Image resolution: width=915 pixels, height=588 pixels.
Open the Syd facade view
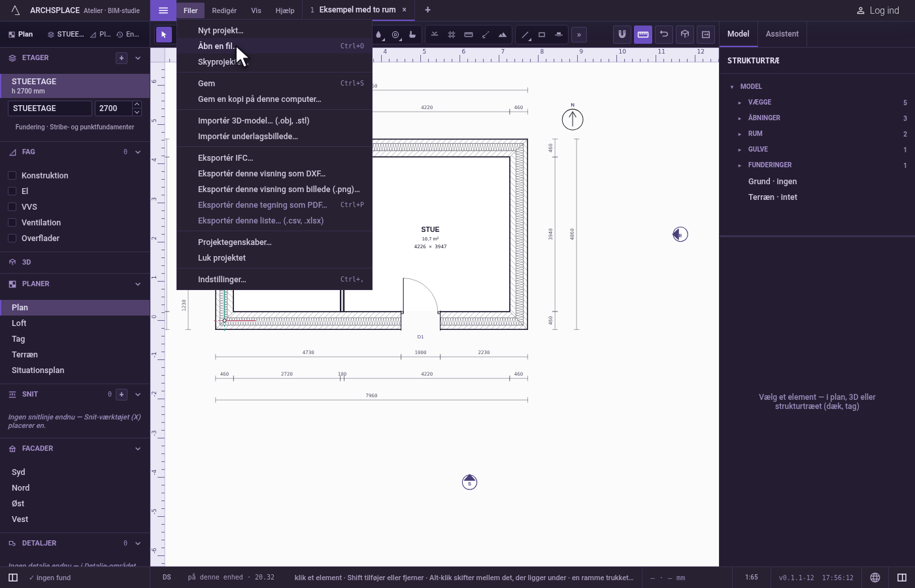point(75,472)
